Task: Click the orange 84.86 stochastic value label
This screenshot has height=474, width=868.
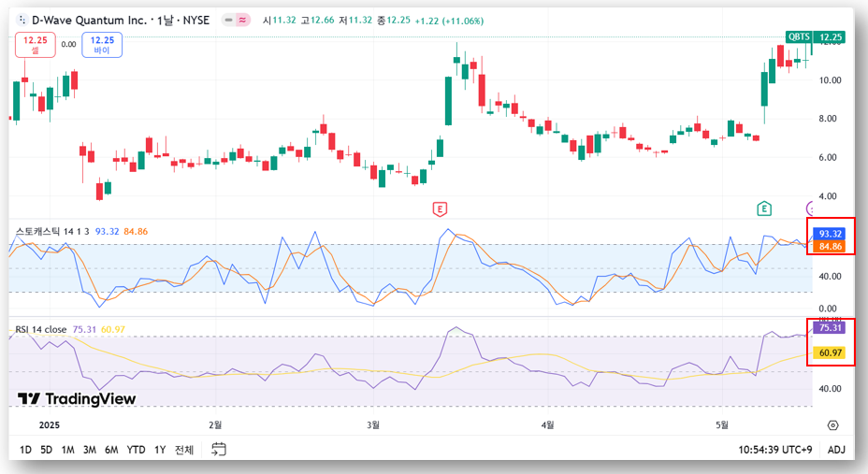Action: pos(830,246)
